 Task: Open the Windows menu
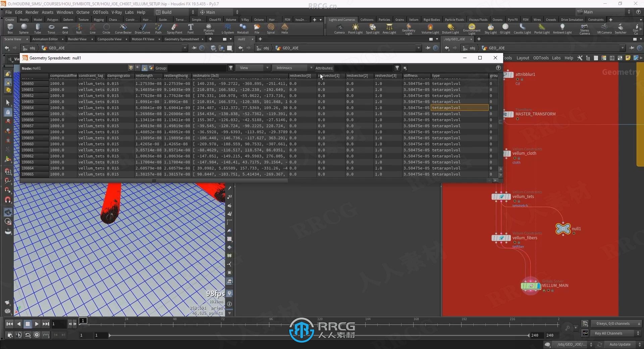65,12
